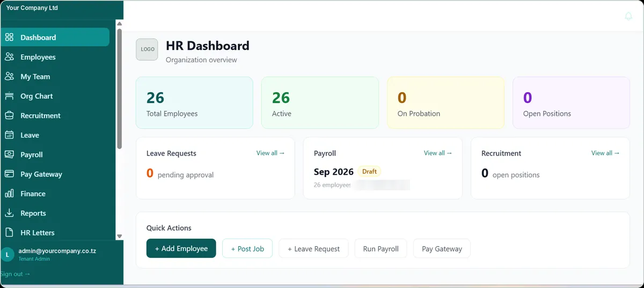This screenshot has height=288, width=644.
Task: Click the My Team icon
Action: pyautogui.click(x=9, y=77)
